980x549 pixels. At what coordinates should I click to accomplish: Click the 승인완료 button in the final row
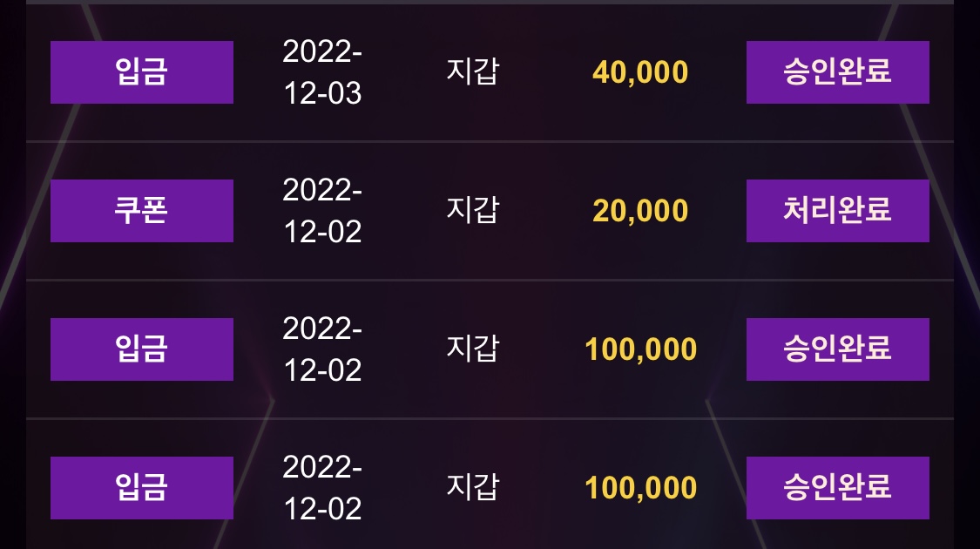tap(837, 488)
